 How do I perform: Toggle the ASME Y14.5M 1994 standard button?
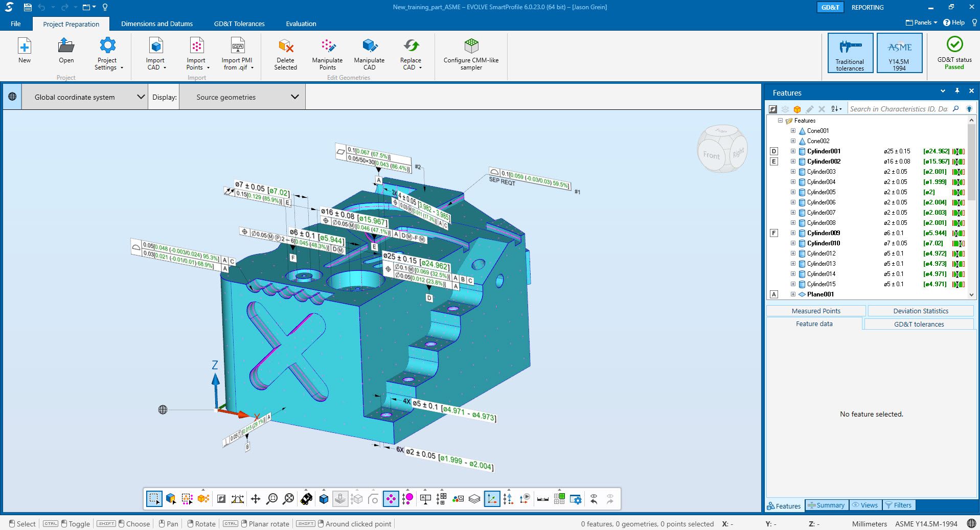coord(899,53)
